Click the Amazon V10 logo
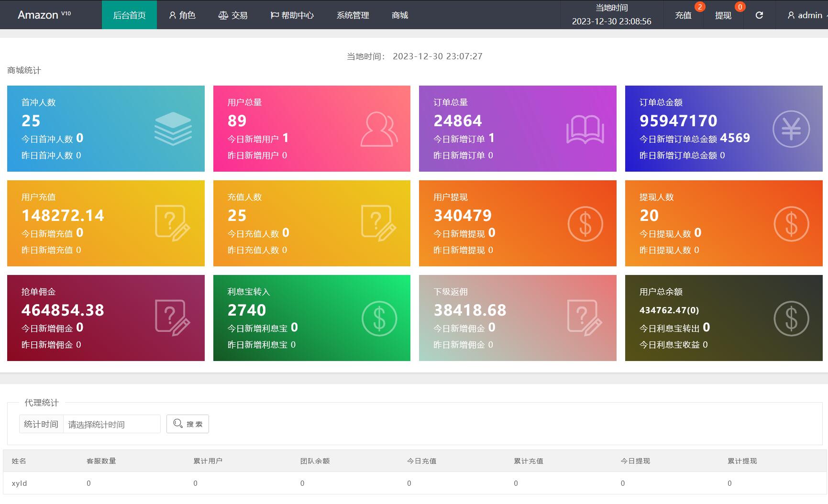Screen dimensions: 828x504 point(44,15)
